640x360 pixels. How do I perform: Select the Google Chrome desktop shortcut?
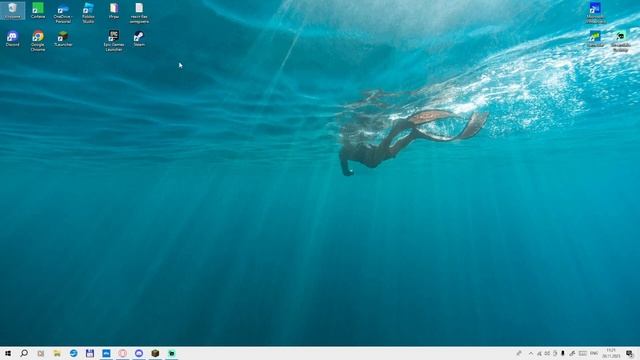[38, 41]
